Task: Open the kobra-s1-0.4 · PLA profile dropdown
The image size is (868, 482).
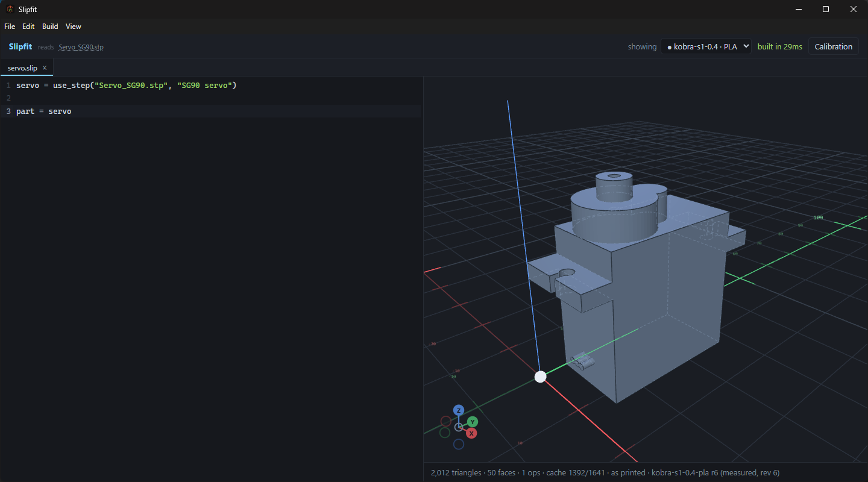Action: [706, 46]
